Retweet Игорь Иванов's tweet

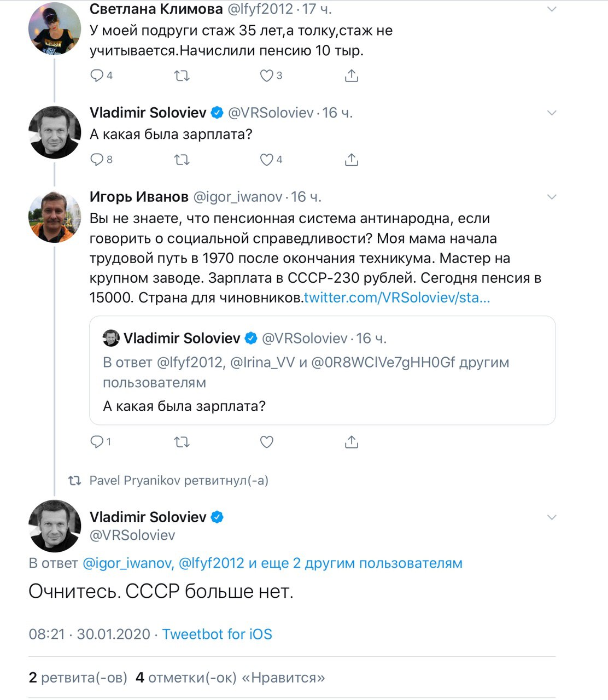tap(182, 441)
